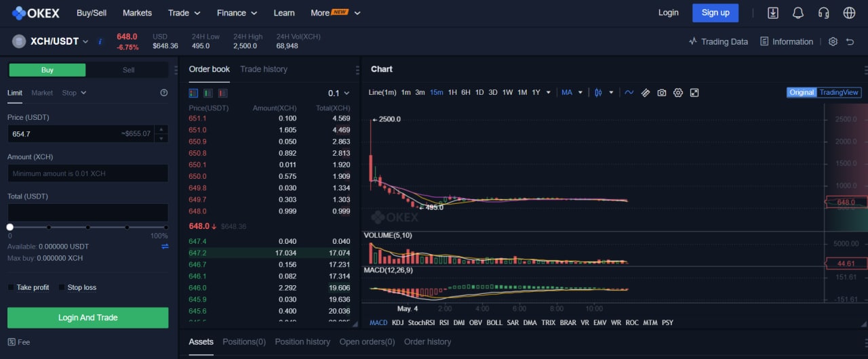Switch chart to TradingView mode
Viewport: 868px width, 359px height.
tap(839, 93)
